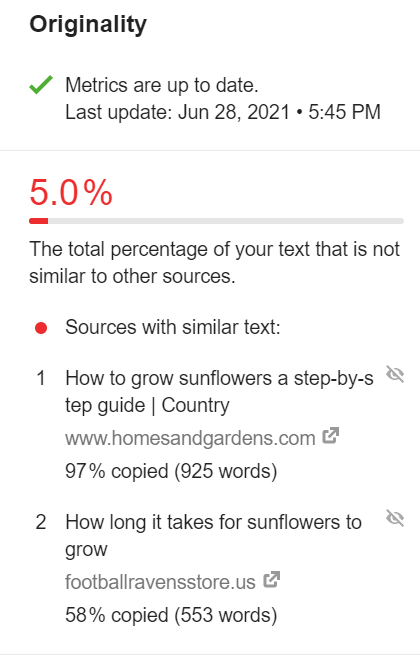Open external link icon beside www.homesandgardens.com

coord(331,436)
